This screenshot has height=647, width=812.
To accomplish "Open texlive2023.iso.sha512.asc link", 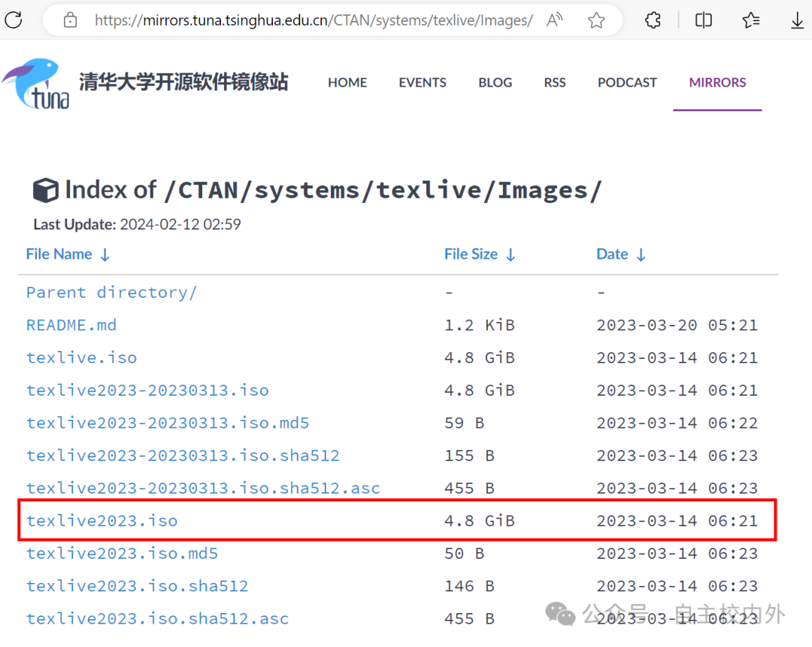I will click(x=157, y=618).
